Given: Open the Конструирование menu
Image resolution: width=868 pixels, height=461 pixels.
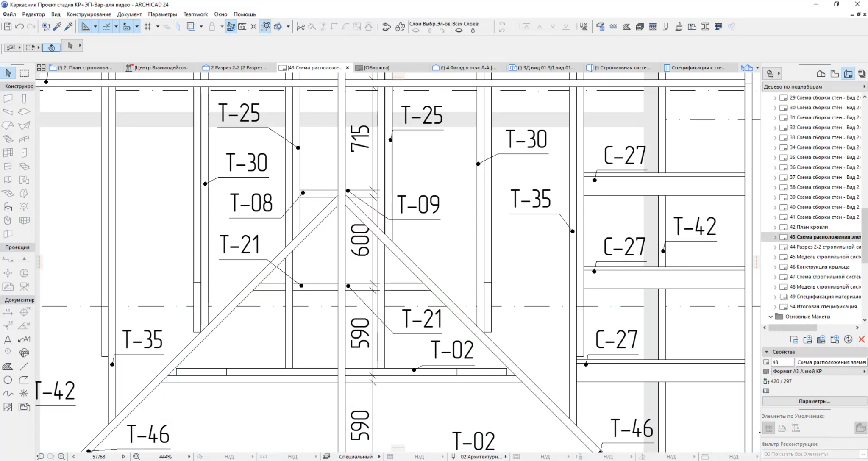Looking at the screenshot, I should coord(89,14).
